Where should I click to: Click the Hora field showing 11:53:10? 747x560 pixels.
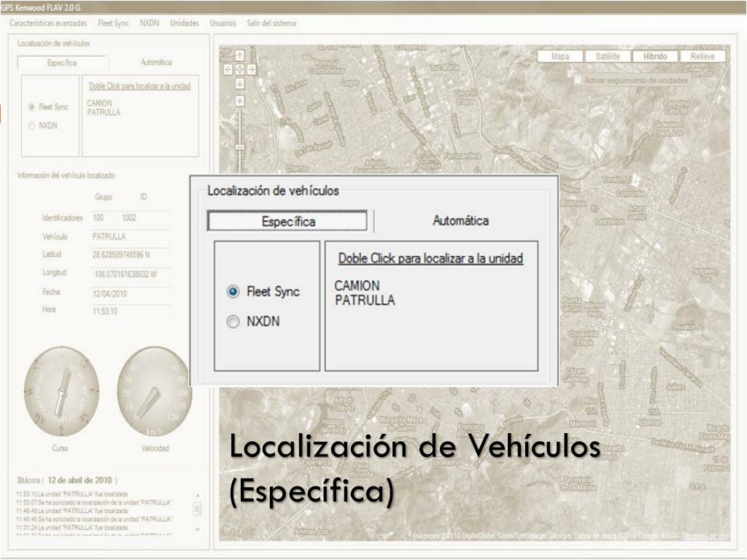[131, 311]
